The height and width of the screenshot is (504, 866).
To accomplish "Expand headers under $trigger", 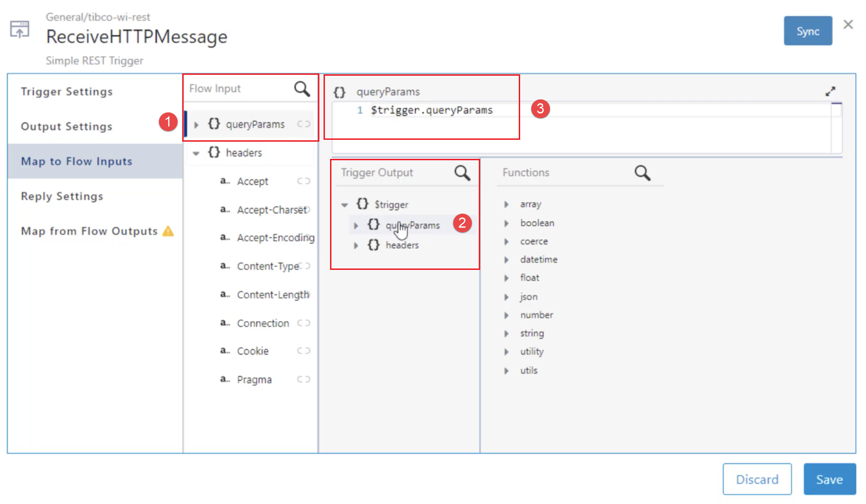I will (356, 246).
